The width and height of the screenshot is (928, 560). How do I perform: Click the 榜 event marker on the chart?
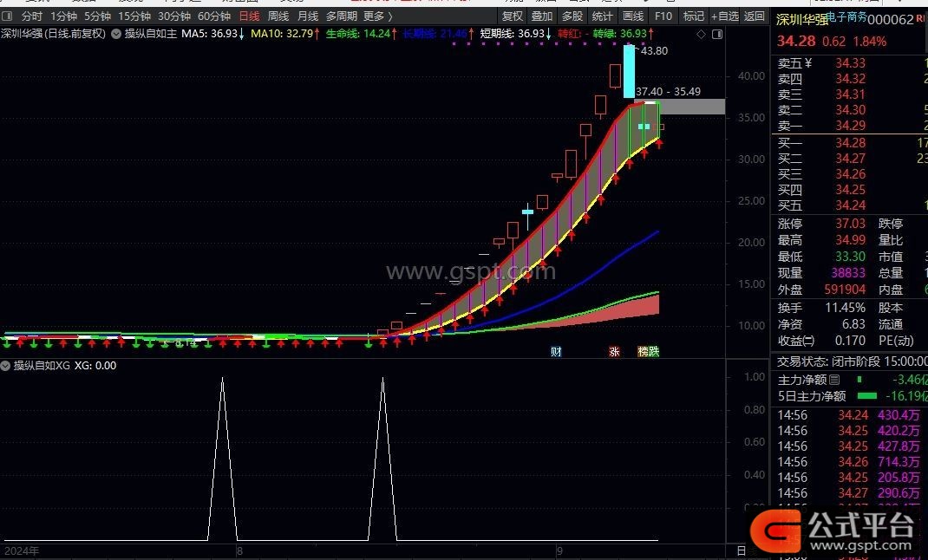pyautogui.click(x=643, y=351)
